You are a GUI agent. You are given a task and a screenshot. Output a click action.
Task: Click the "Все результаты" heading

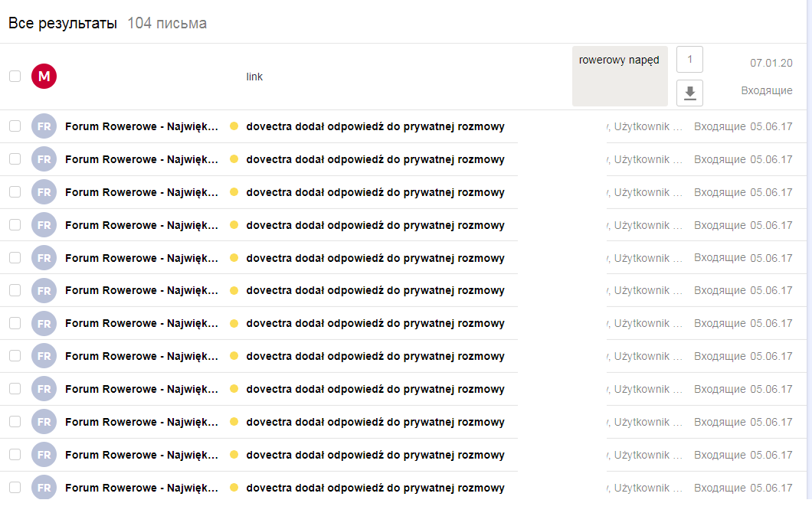point(63,23)
